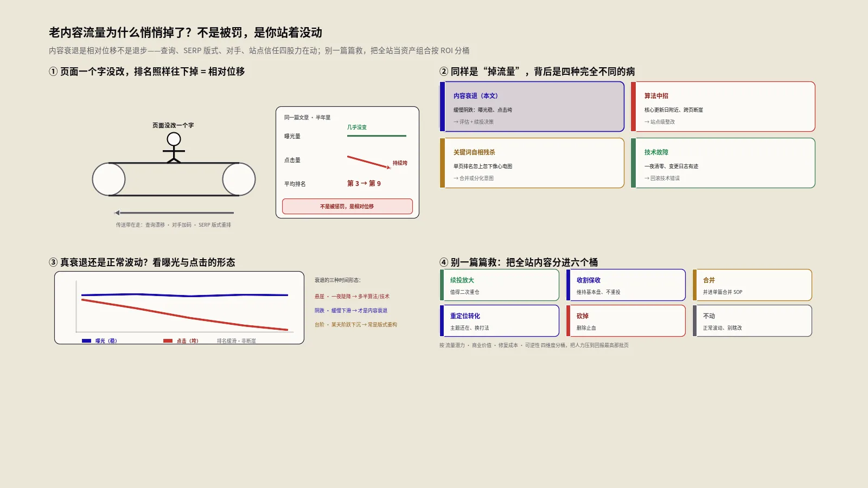Select the 关键词自相残杀 card
This screenshot has width=868, height=488.
[x=532, y=163]
